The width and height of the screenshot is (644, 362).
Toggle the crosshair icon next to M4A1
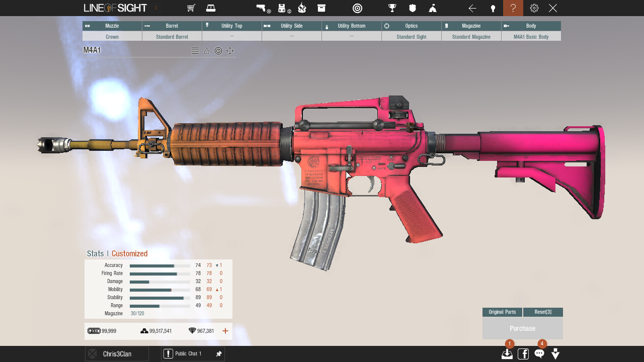[x=230, y=51]
